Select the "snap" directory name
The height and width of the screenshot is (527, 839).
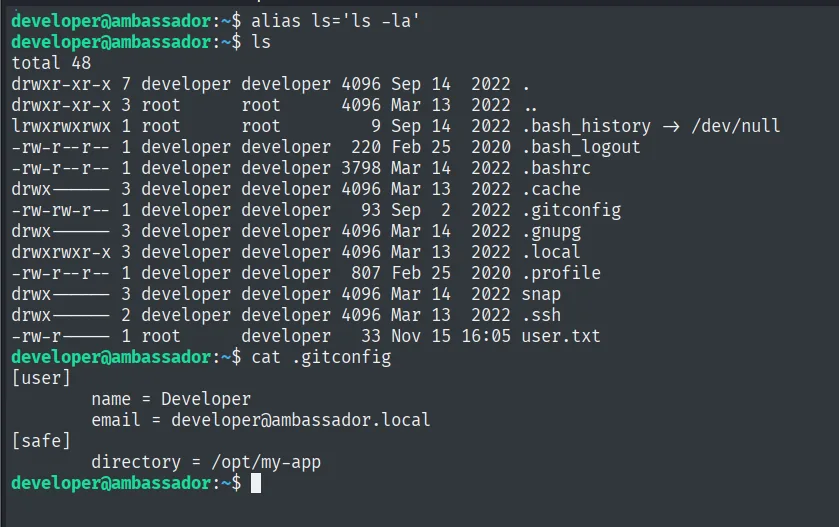click(x=541, y=294)
